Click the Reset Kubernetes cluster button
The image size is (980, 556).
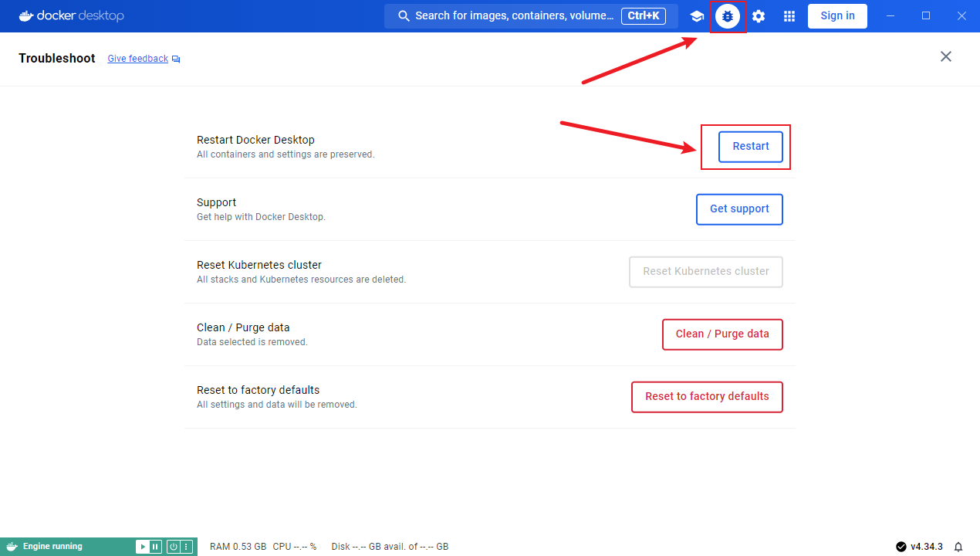[x=706, y=272]
